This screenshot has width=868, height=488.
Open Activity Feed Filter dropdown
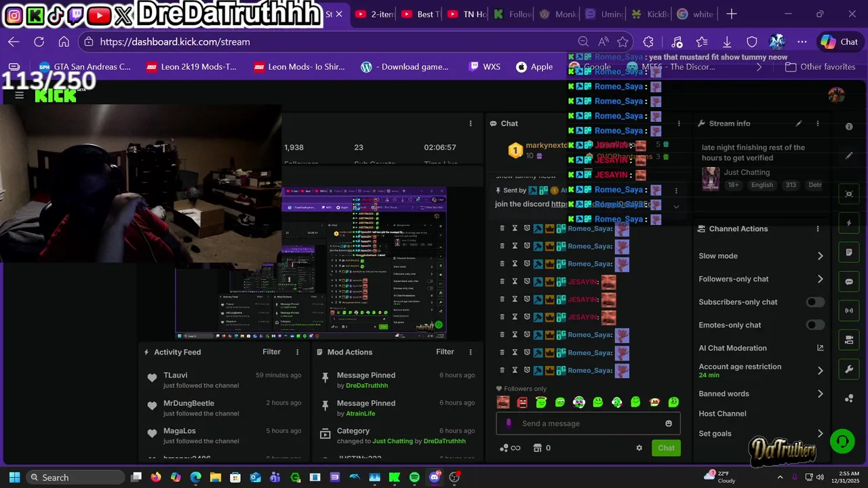(271, 352)
